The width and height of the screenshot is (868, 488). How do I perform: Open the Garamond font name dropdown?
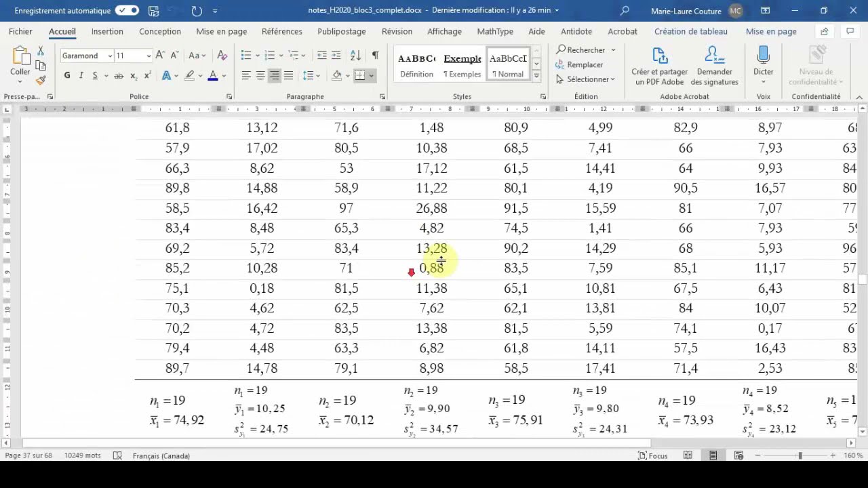click(x=108, y=56)
